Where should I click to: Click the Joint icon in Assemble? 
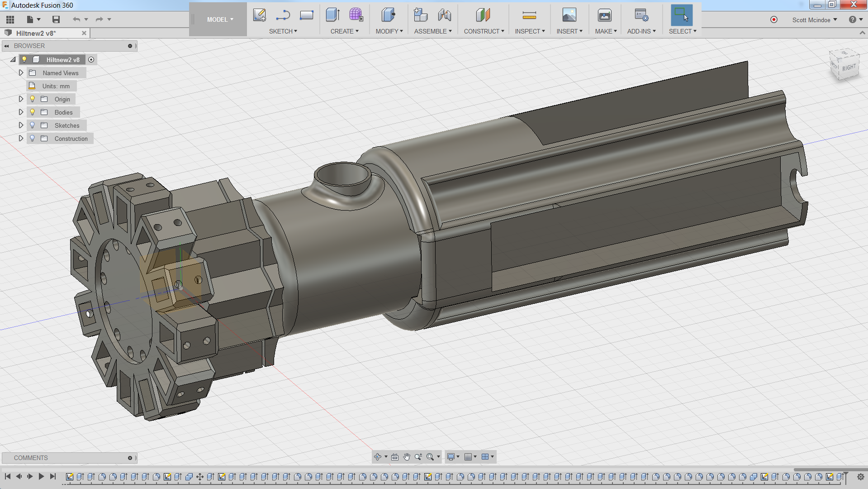click(444, 15)
